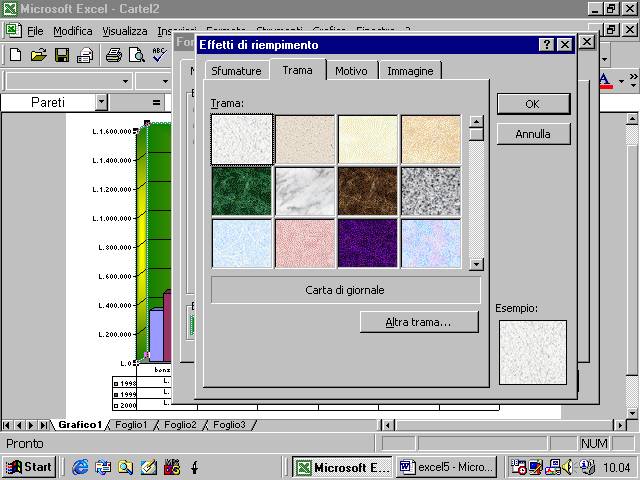Click the Altra trama... button

pyautogui.click(x=418, y=322)
